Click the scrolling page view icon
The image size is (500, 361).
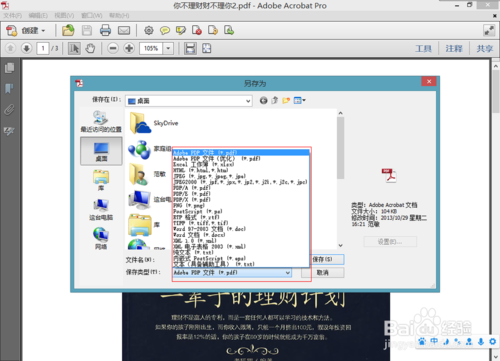coord(190,49)
